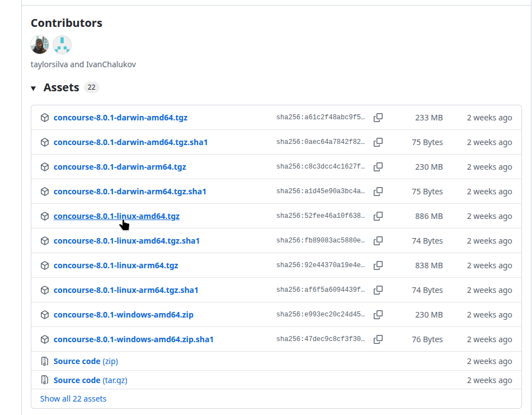Copy the SHA256 checksum for concourse-8.0.1-darwin-arm64.tgz
The width and height of the screenshot is (532, 415).
click(378, 167)
